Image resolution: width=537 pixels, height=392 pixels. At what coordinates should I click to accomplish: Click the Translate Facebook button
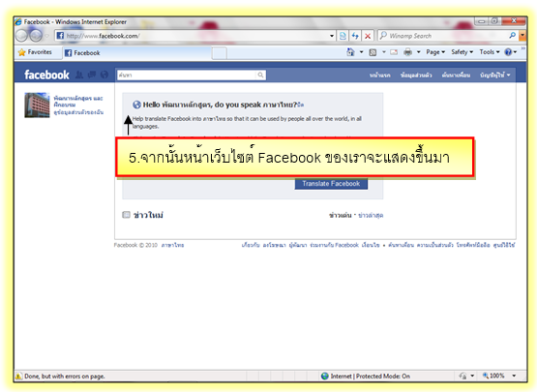click(x=331, y=184)
